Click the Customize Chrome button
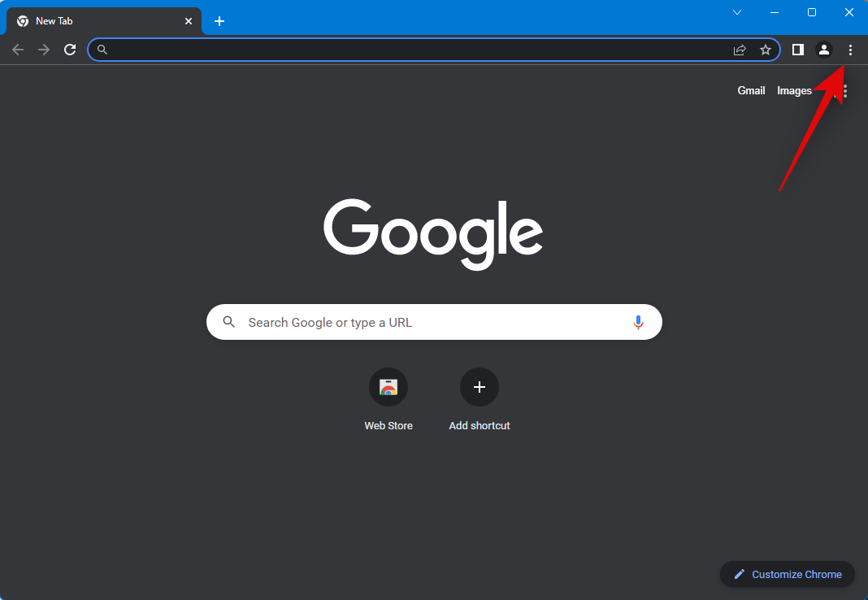The height and width of the screenshot is (600, 868). (787, 574)
